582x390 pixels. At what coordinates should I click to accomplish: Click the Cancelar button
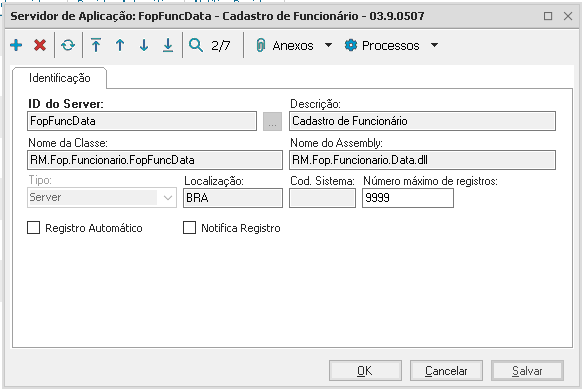[446, 370]
